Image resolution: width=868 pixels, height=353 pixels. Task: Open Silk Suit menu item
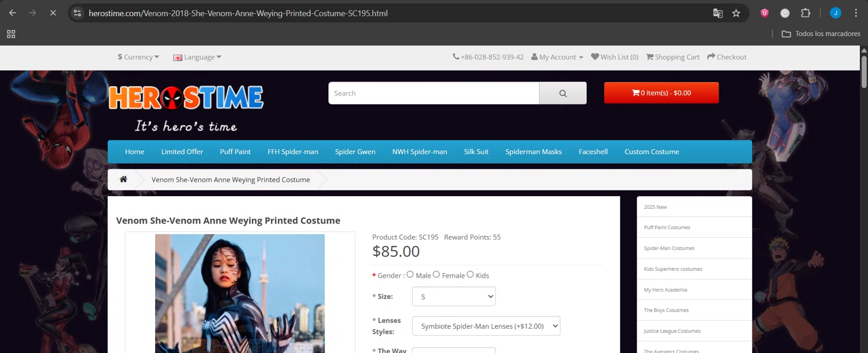click(476, 152)
